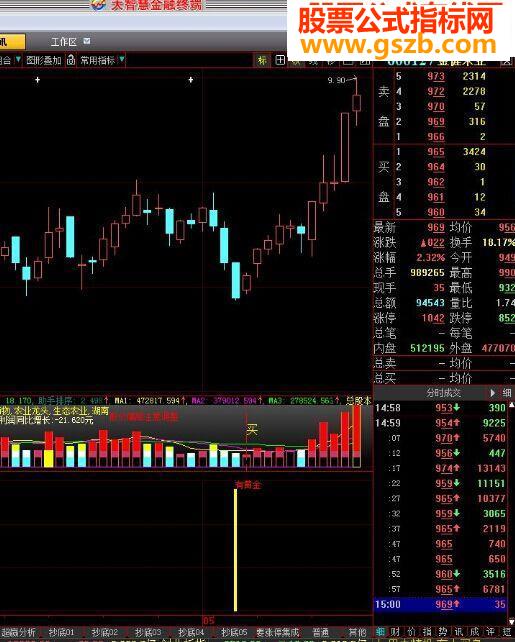The height and width of the screenshot is (642, 515).
Task: Open the 超赢分析 tab
Action: pyautogui.click(x=19, y=633)
